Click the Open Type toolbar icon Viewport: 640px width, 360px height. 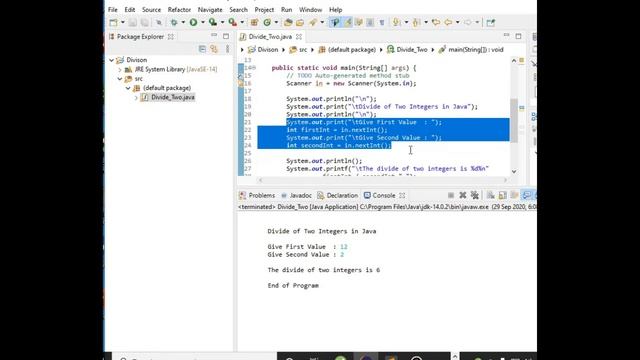(288, 22)
